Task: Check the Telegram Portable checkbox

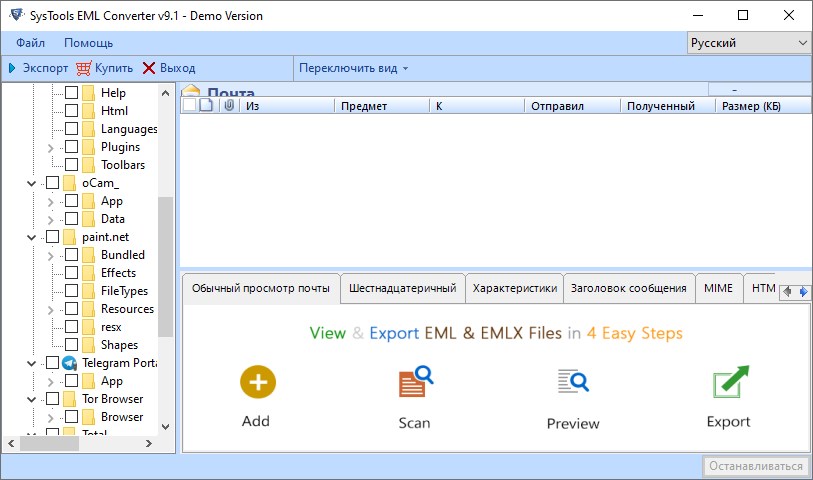Action: pos(52,362)
